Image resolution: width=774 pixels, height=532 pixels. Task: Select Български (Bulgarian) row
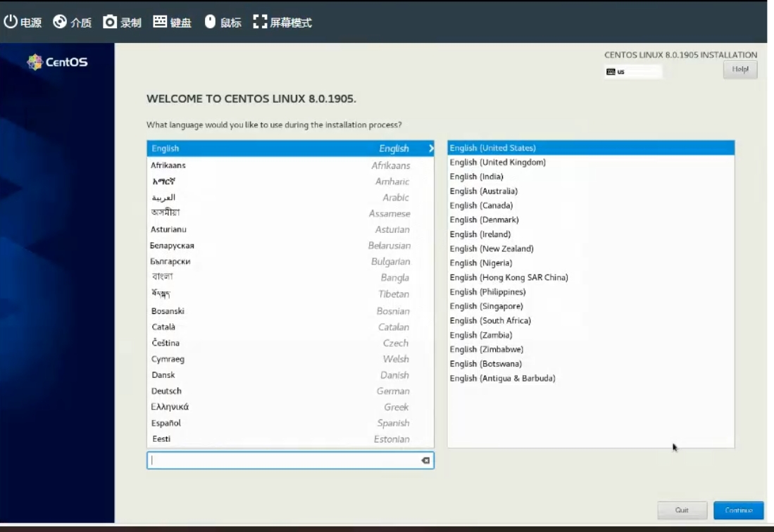coord(290,261)
